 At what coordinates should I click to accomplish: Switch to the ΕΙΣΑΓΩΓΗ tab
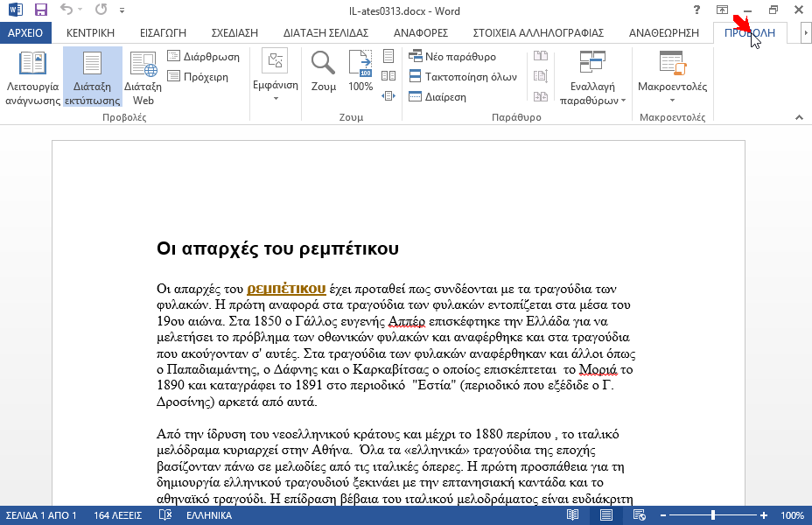point(163,32)
